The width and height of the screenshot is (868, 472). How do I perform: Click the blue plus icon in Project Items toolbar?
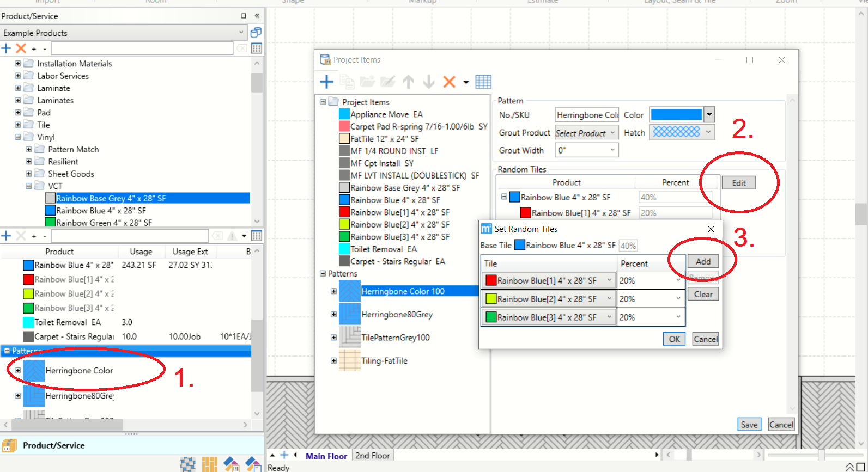[326, 82]
